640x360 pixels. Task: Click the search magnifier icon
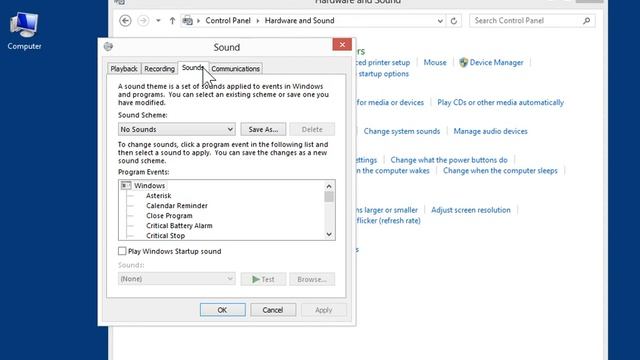click(587, 20)
